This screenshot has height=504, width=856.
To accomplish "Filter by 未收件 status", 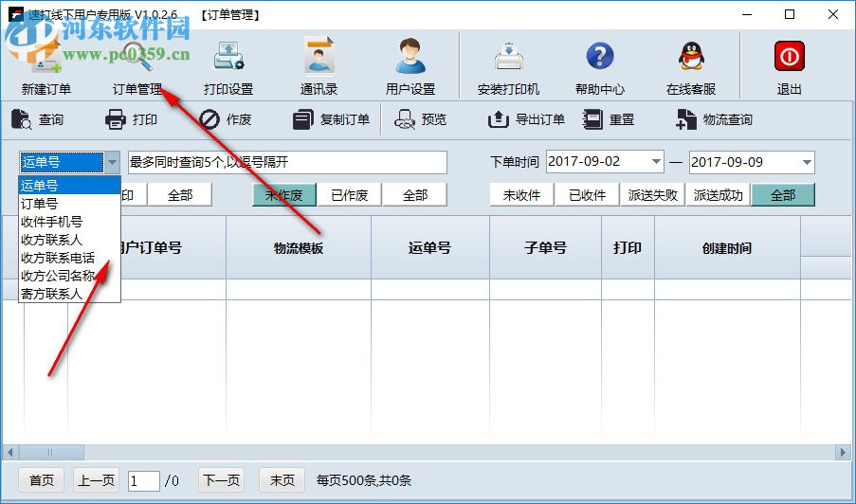I will pos(521,195).
